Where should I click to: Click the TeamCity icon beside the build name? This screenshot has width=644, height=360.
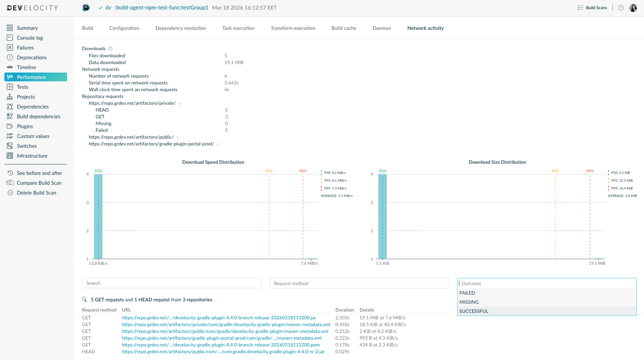86,7
